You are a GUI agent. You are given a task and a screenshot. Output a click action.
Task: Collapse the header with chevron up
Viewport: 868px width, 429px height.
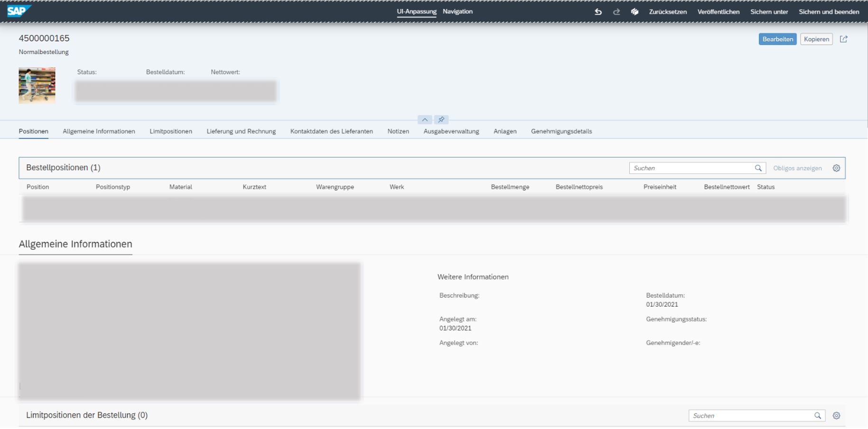point(425,119)
